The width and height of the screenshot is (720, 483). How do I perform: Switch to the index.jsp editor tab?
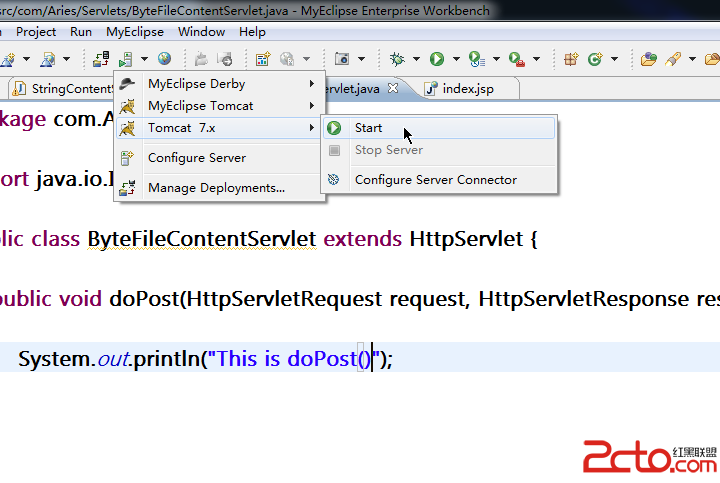click(467, 89)
